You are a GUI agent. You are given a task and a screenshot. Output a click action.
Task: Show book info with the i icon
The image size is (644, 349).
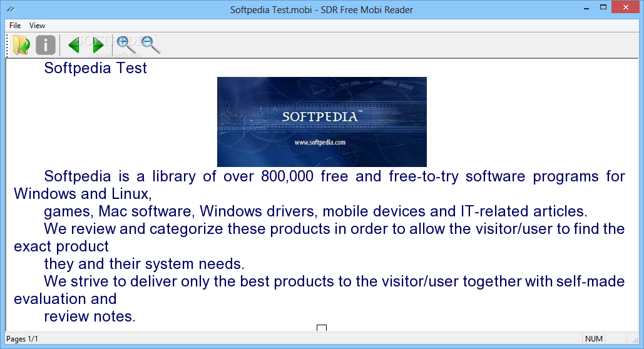(x=46, y=45)
